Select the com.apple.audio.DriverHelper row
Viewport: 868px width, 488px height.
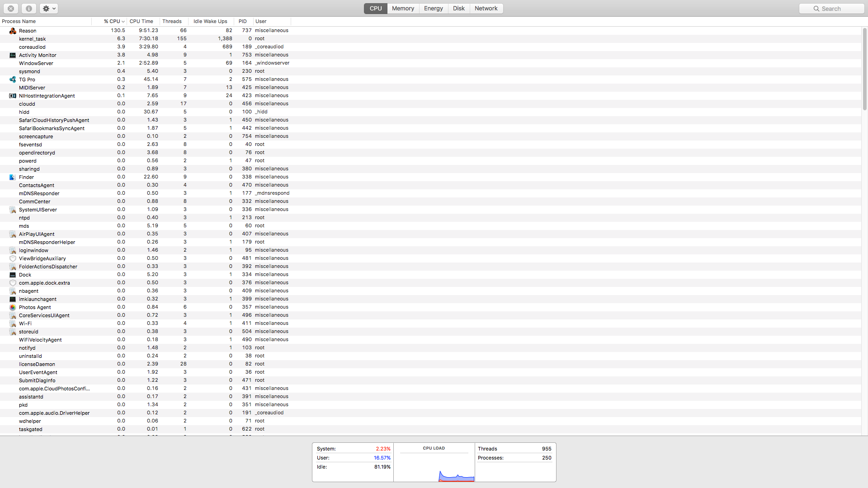430,413
